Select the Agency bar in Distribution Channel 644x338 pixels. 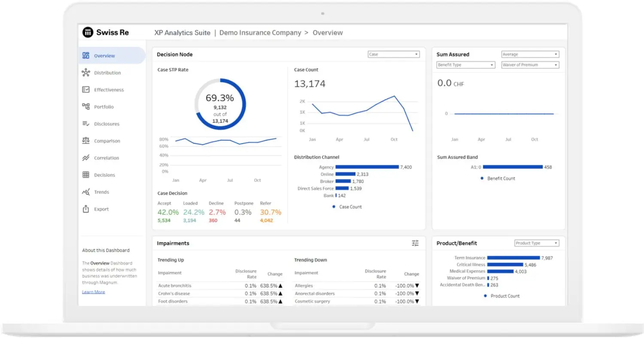[367, 167]
